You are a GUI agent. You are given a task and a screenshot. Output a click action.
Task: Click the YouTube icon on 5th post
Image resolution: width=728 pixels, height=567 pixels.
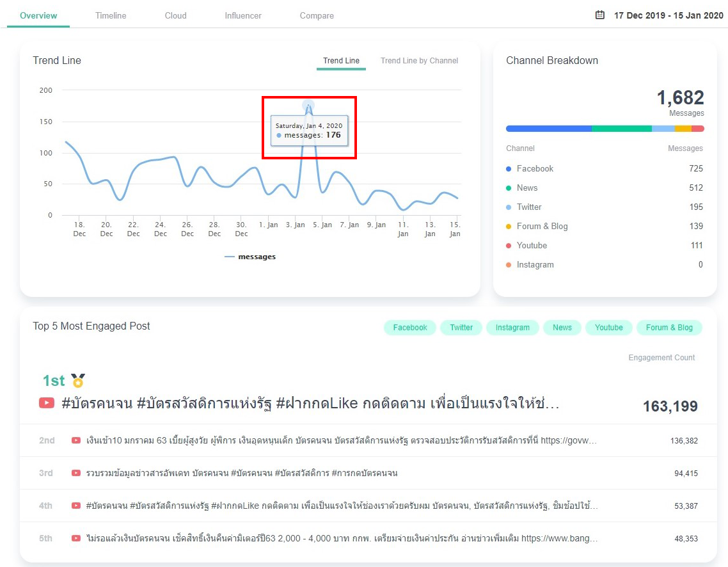[76, 538]
